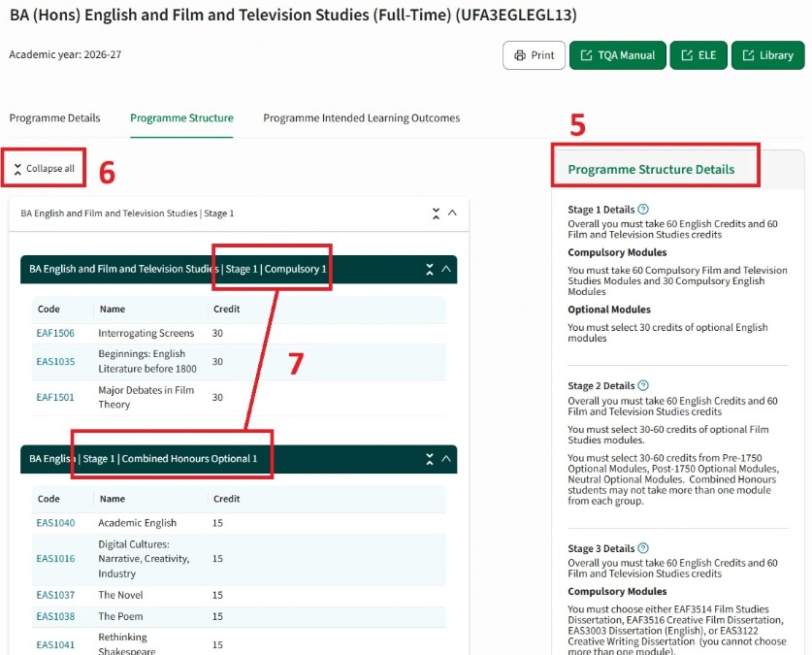Toggle the chevron on the Stage 1 section
812x655 pixels.
pos(454,212)
